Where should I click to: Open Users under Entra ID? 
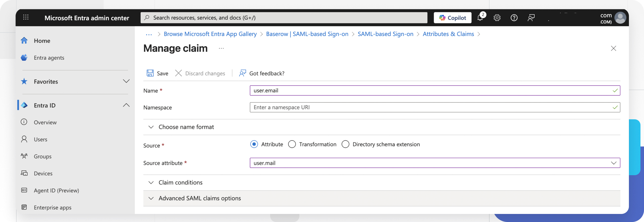[x=41, y=139]
